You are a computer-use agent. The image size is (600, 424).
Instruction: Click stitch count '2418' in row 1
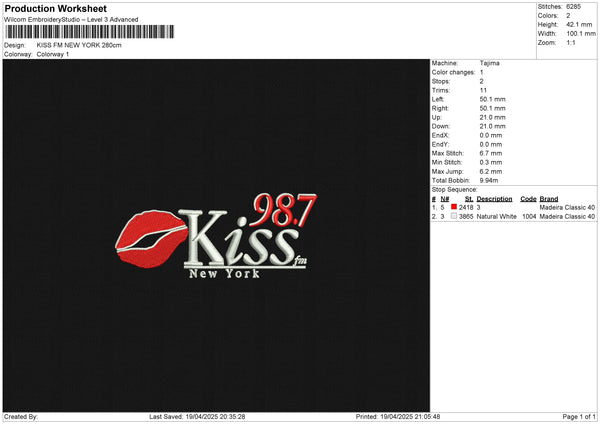coord(466,207)
